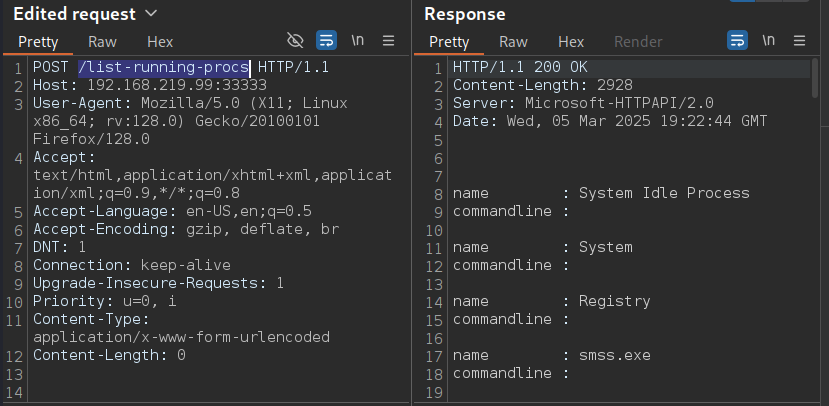The height and width of the screenshot is (406, 829).
Task: Open the response Hex tab
Action: click(571, 42)
